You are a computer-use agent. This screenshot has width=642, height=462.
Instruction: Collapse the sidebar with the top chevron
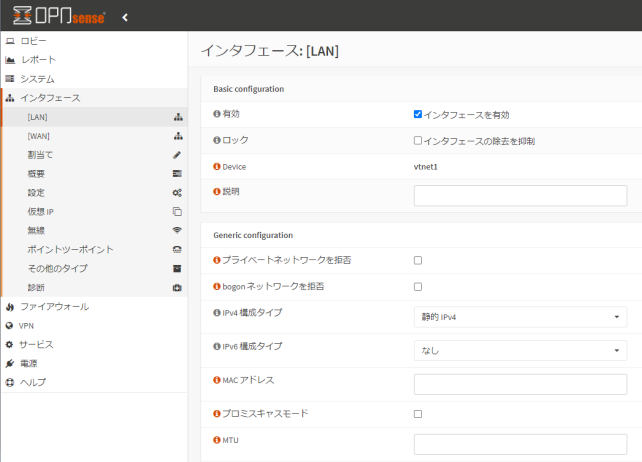[125, 17]
